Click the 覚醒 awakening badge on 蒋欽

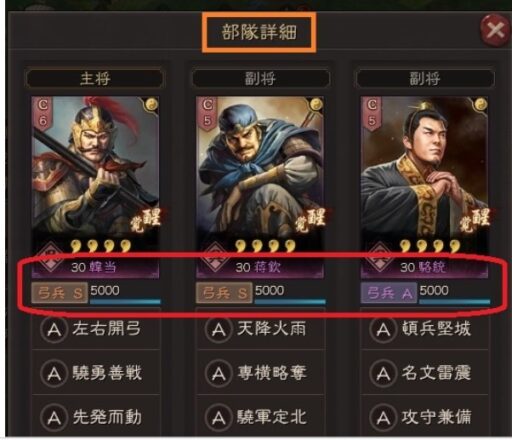point(310,219)
